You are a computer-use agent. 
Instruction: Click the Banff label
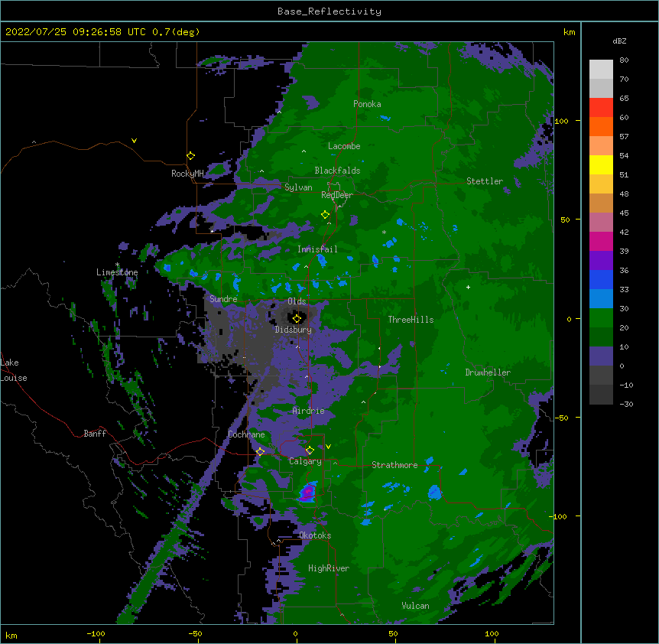point(95,434)
